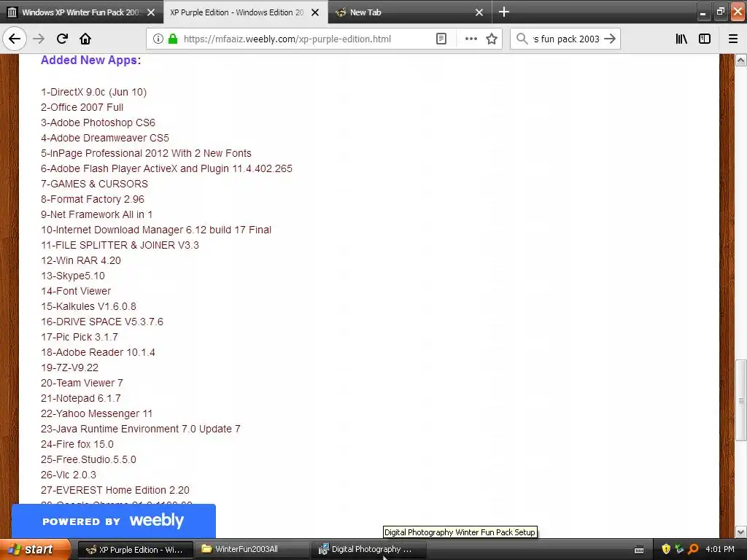Toggle reader view for this page

click(441, 39)
